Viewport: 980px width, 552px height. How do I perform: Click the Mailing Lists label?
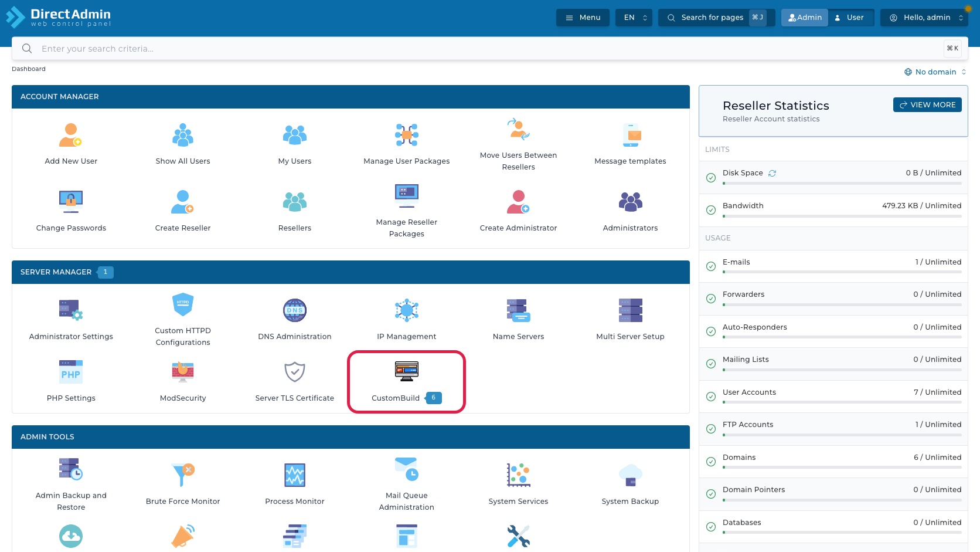(746, 360)
